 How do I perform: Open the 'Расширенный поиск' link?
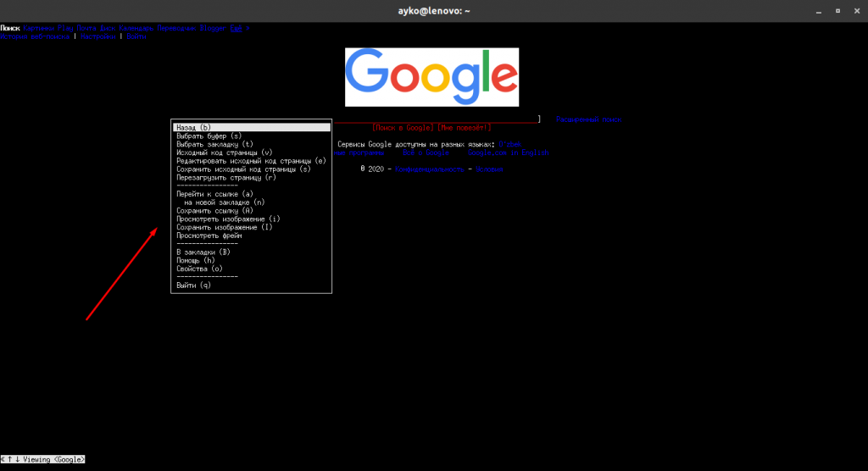[x=588, y=119]
